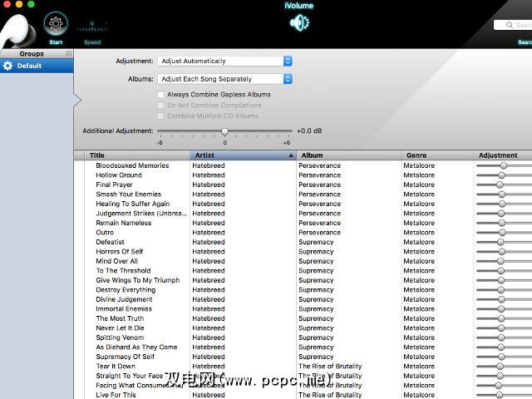Select song "Give Wings To My Triumph"

point(138,280)
